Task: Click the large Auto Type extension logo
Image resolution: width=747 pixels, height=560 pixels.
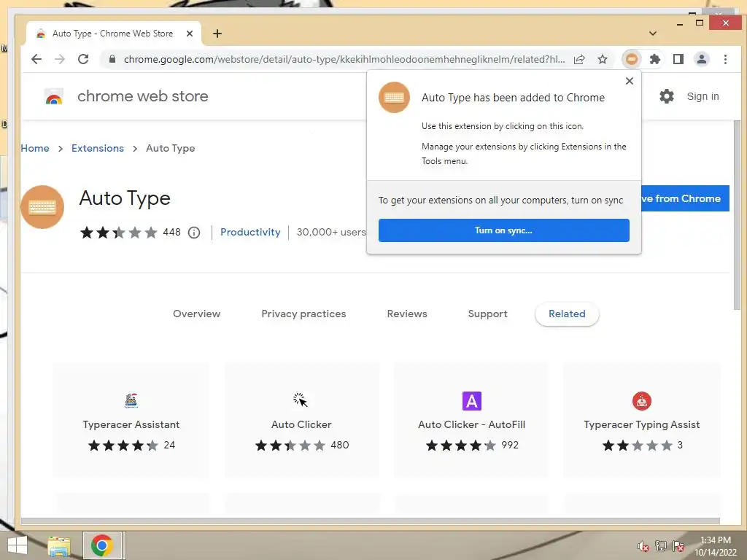Action: click(42, 207)
